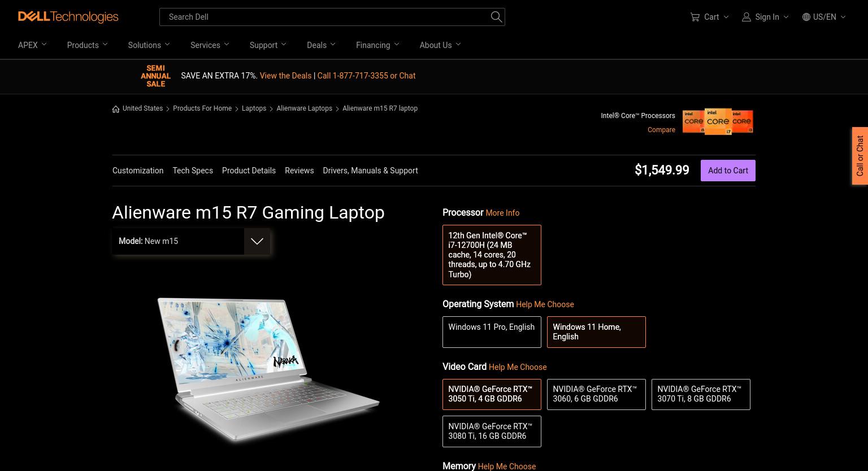Click the Dell Technologies logo
The width and height of the screenshot is (868, 471).
click(68, 17)
